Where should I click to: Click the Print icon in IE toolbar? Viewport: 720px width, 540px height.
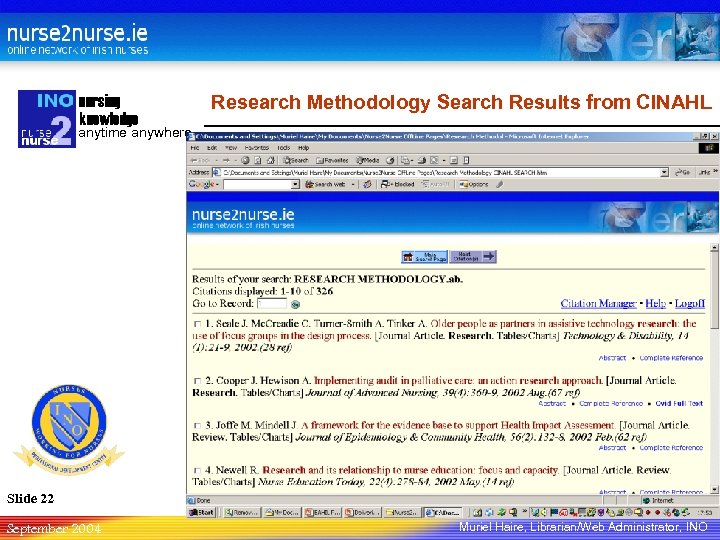422,160
